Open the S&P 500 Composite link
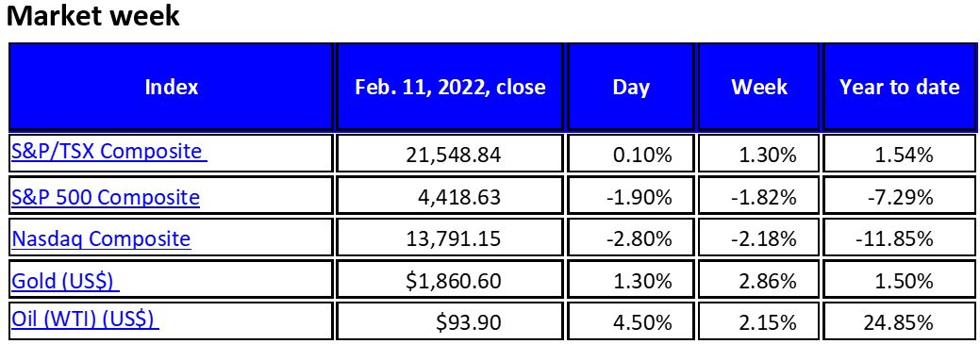 click(x=106, y=197)
